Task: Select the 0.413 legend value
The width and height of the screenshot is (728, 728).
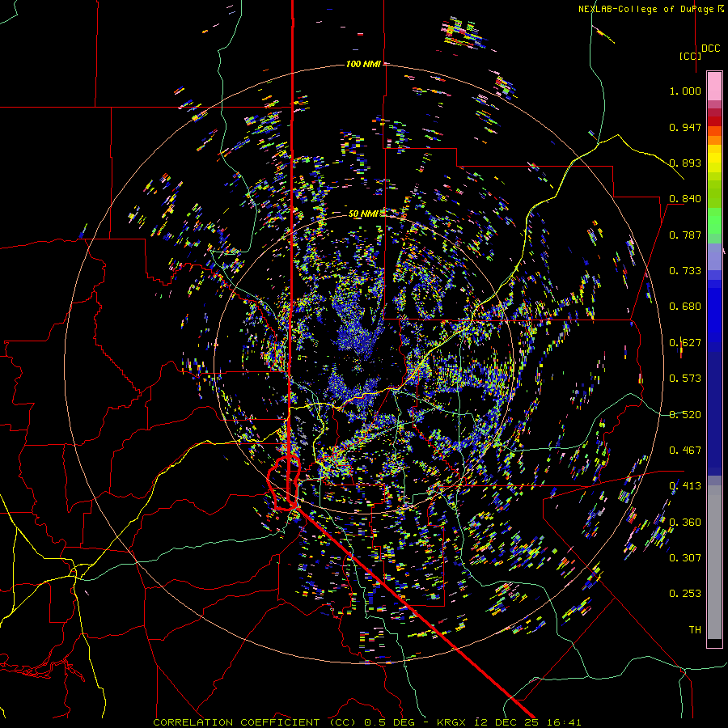Action: click(685, 486)
